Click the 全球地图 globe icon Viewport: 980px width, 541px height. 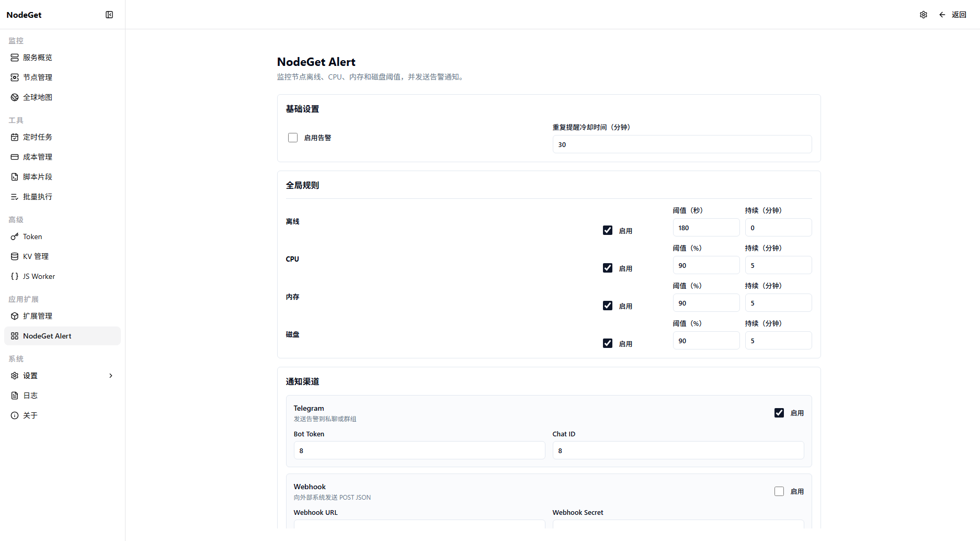click(15, 97)
